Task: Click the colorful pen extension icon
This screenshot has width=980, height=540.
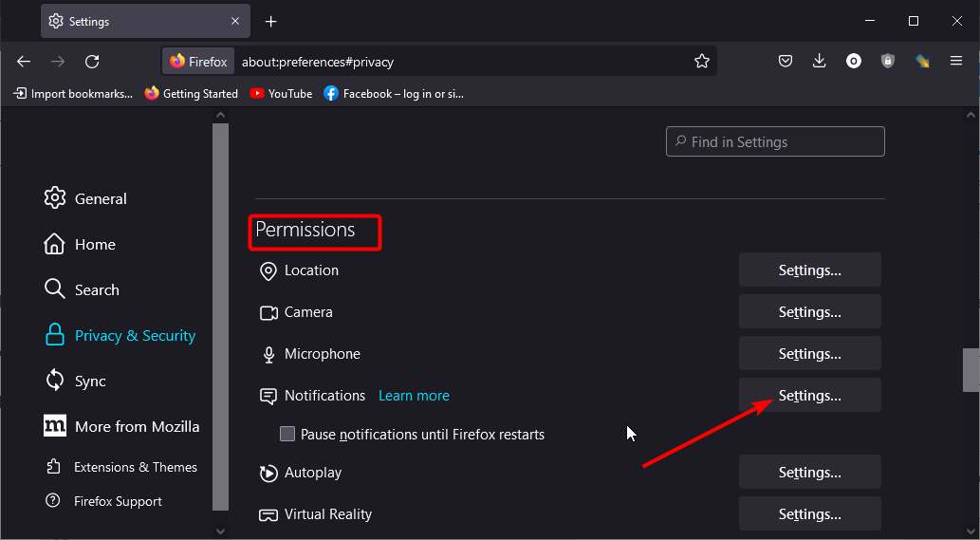Action: 922,62
